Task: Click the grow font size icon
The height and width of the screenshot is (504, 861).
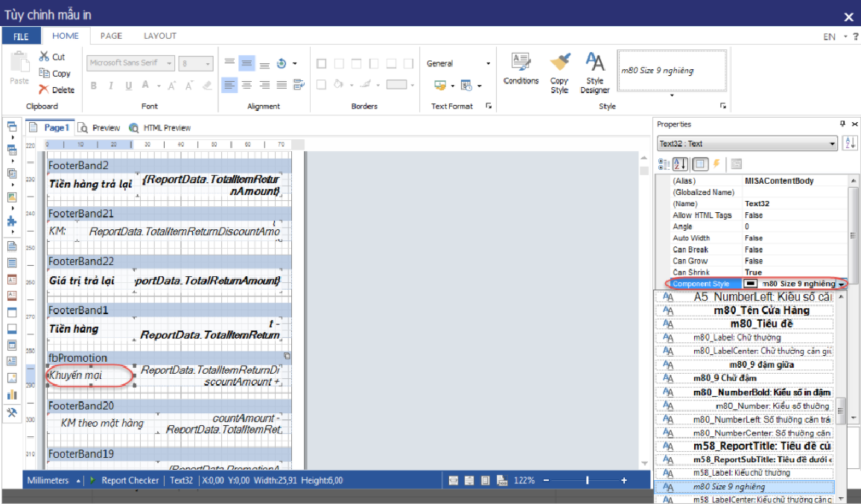Action: pos(172,85)
